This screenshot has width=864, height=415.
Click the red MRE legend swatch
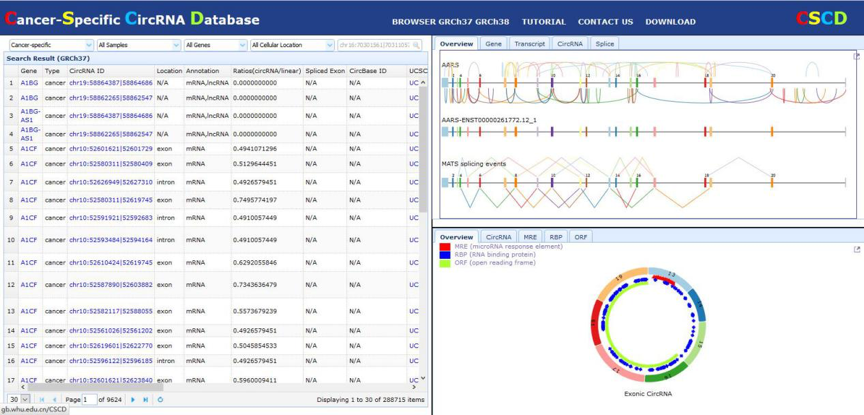445,247
